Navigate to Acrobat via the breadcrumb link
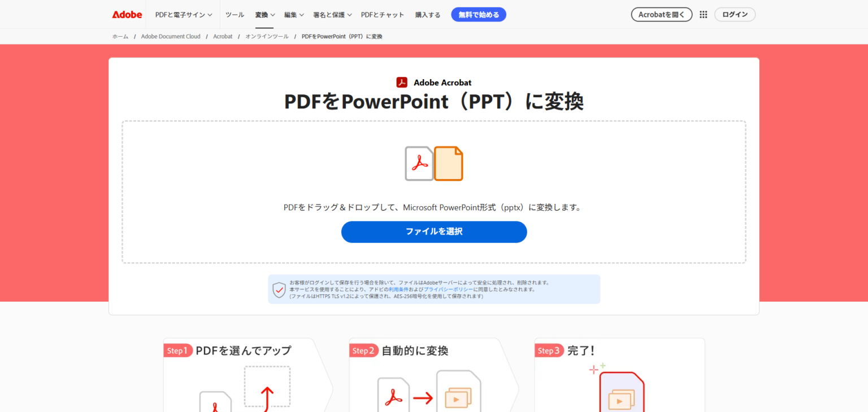The width and height of the screenshot is (868, 412). [x=223, y=36]
